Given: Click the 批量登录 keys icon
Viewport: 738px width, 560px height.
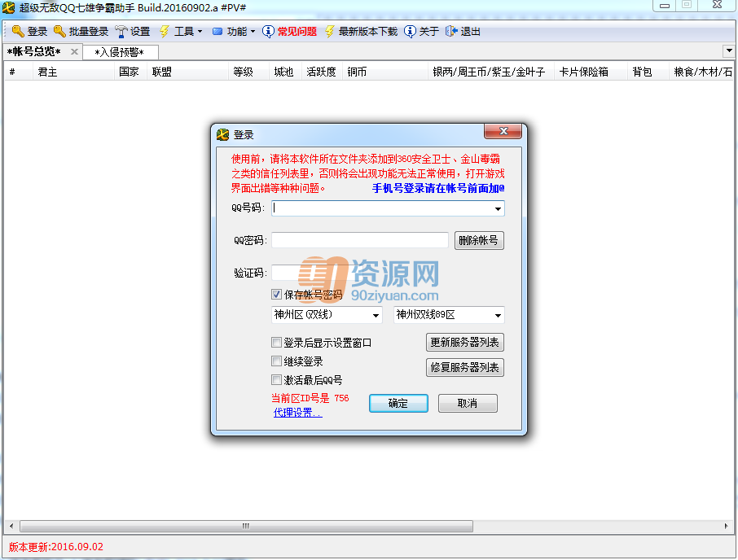Looking at the screenshot, I should [x=59, y=32].
